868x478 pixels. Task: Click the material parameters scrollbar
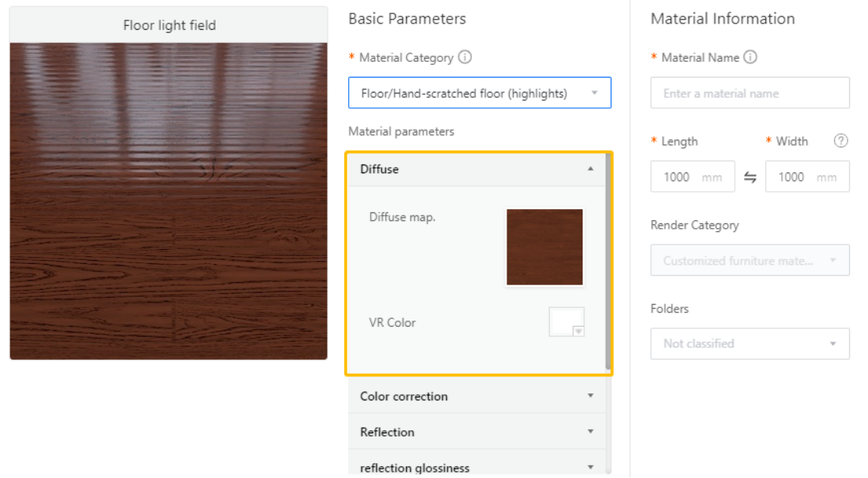click(608, 261)
